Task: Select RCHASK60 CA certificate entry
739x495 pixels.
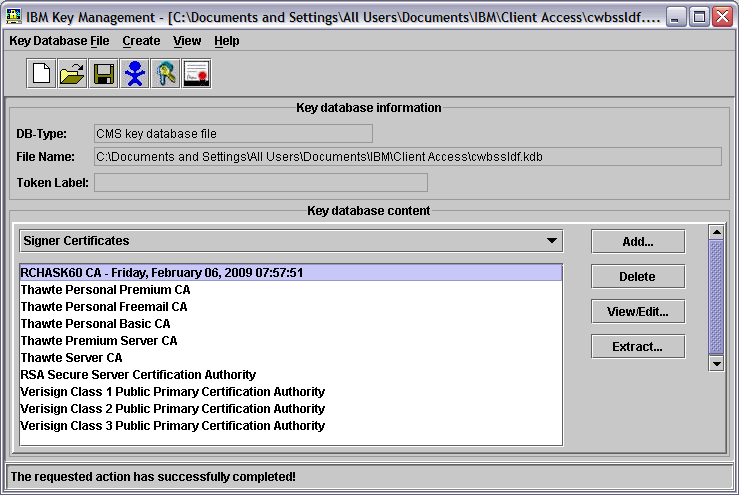Action: pos(291,272)
